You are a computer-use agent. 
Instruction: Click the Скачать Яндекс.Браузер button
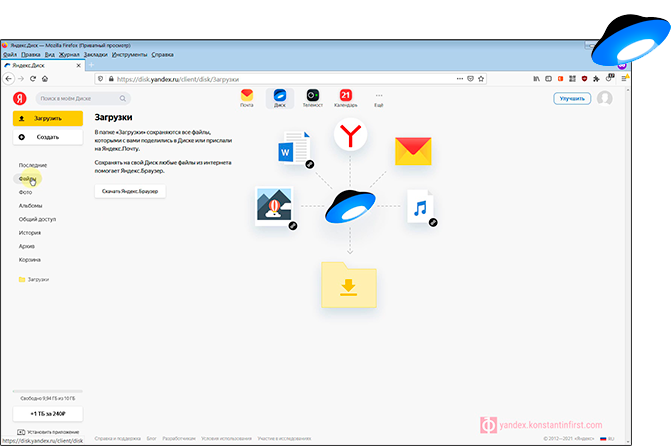coord(130,191)
